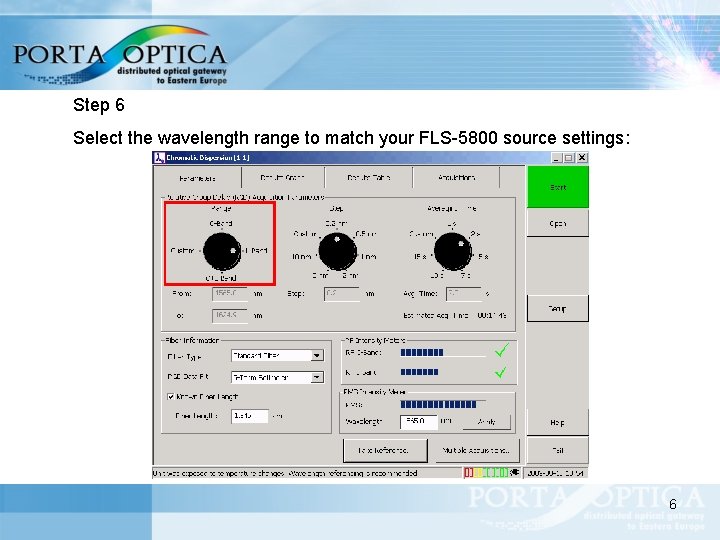
Task: Set Step knob to 10 nm
Action: point(302,257)
